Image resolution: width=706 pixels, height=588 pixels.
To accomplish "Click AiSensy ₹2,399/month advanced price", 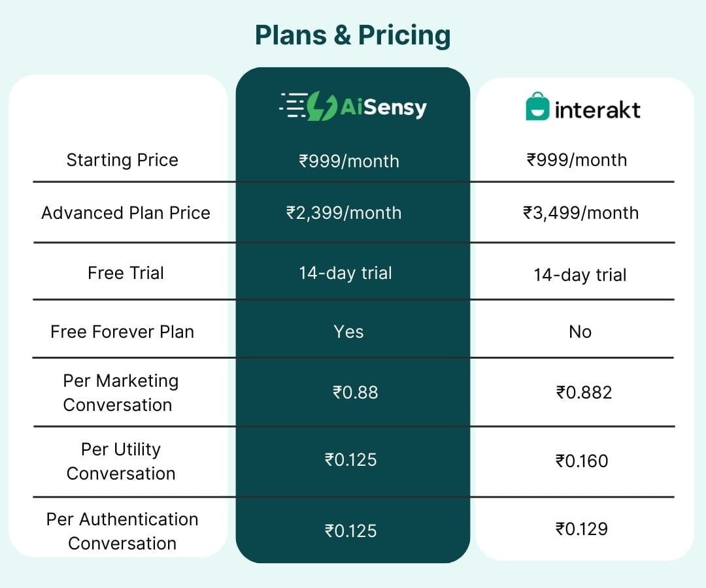I will (x=344, y=213).
